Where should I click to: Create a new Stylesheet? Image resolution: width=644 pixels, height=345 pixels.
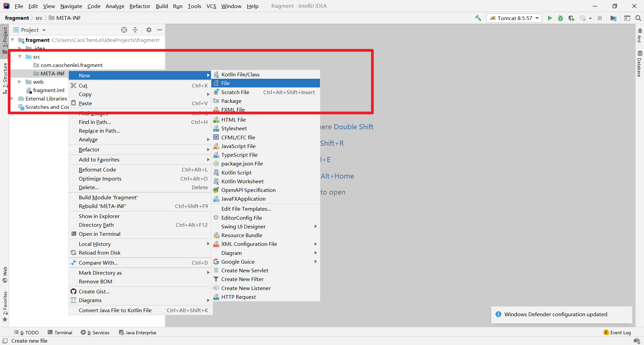click(x=265, y=128)
